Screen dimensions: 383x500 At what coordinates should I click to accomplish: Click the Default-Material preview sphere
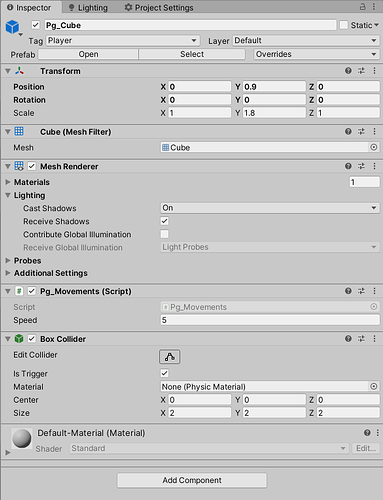coord(22,438)
